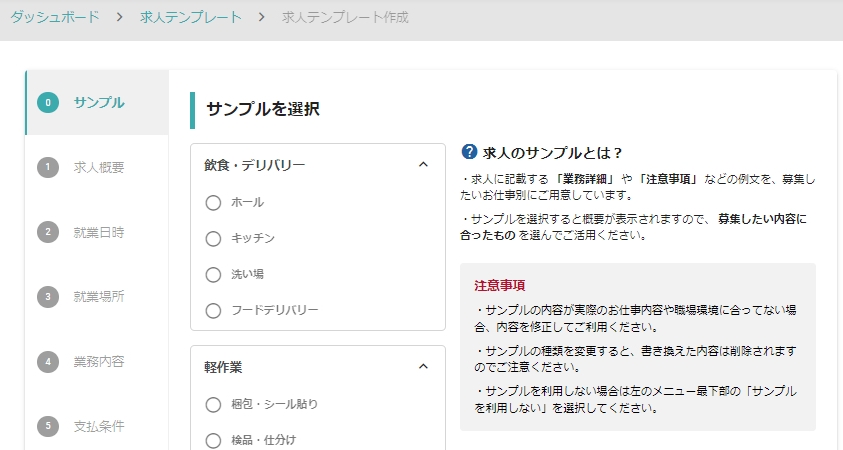The width and height of the screenshot is (843, 450).
Task: Open the ダッシュボード breadcrumb link
Action: [x=55, y=18]
